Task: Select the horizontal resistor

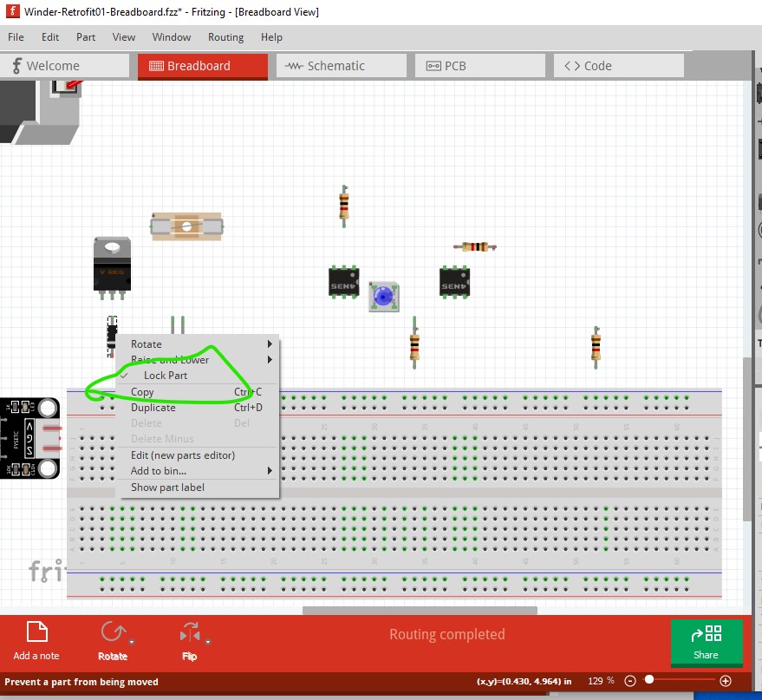Action: pos(475,246)
